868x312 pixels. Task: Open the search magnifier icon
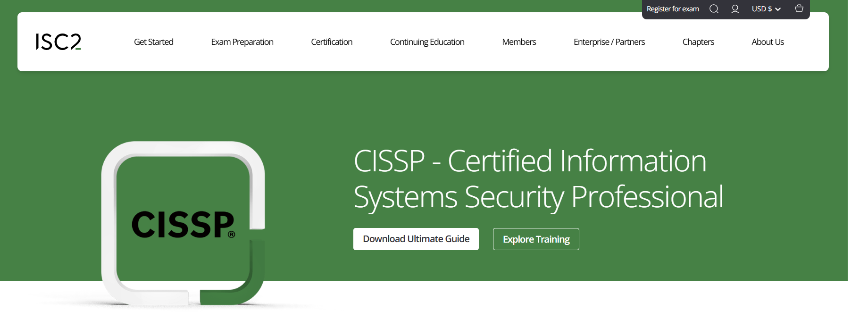pos(714,9)
